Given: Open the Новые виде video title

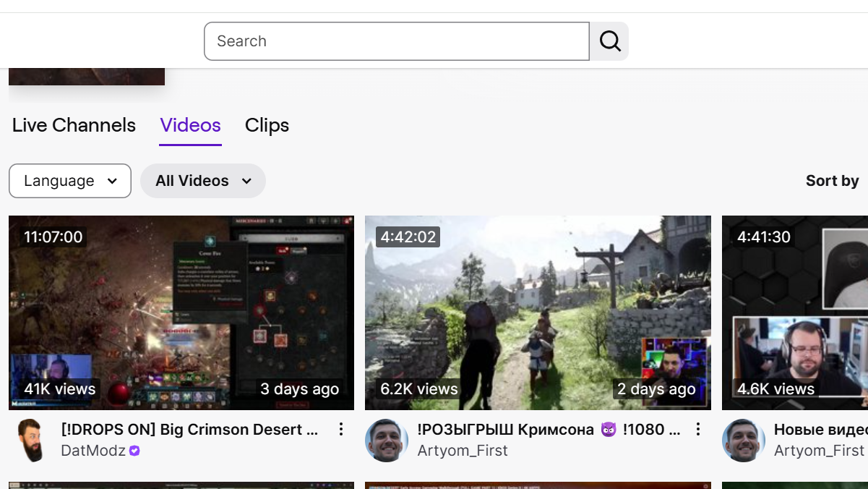Looking at the screenshot, I should tap(821, 430).
